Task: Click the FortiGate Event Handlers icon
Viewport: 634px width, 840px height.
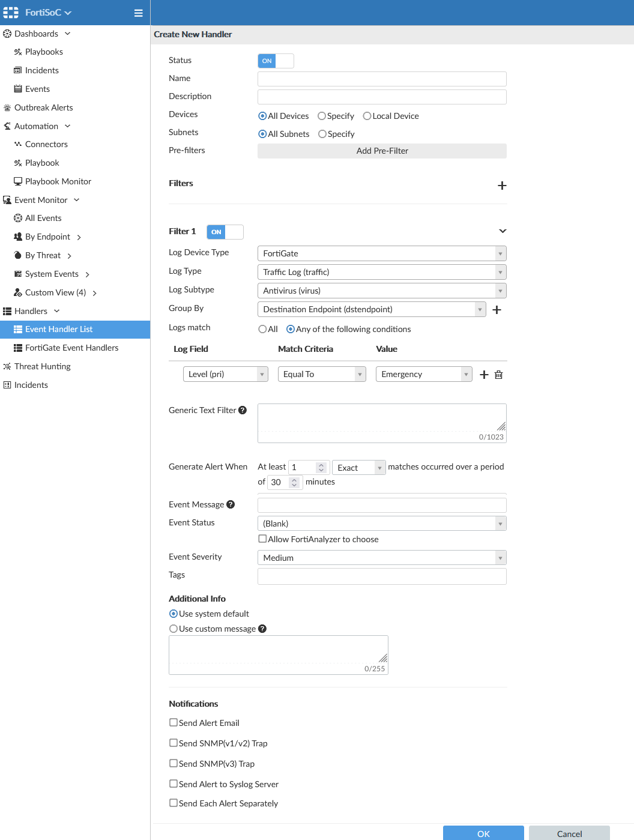Action: pyautogui.click(x=18, y=348)
